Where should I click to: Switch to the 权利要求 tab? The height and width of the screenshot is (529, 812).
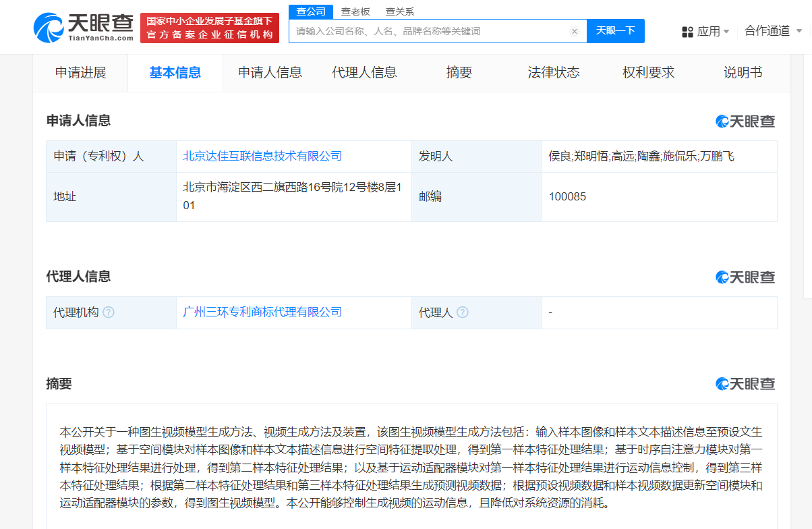[x=649, y=73]
